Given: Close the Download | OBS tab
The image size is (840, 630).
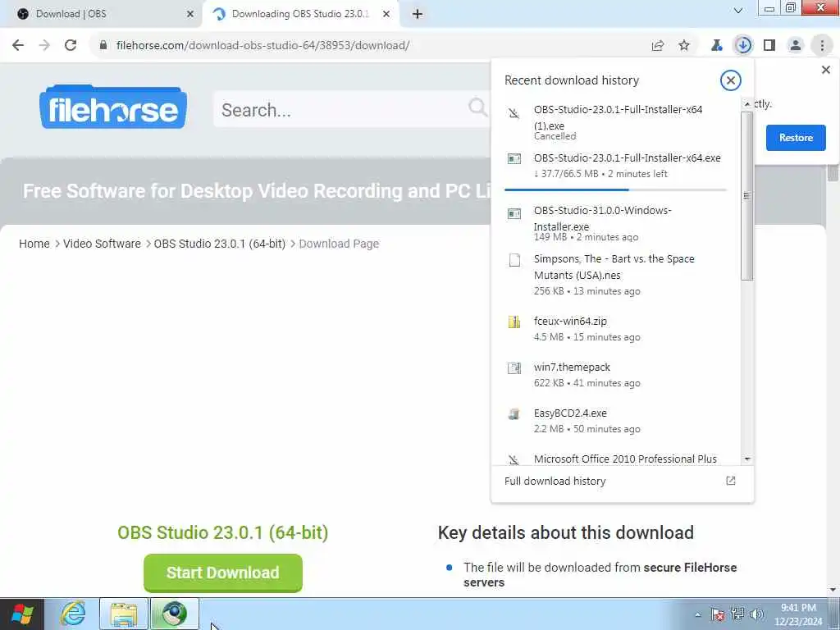Looking at the screenshot, I should click(190, 15).
